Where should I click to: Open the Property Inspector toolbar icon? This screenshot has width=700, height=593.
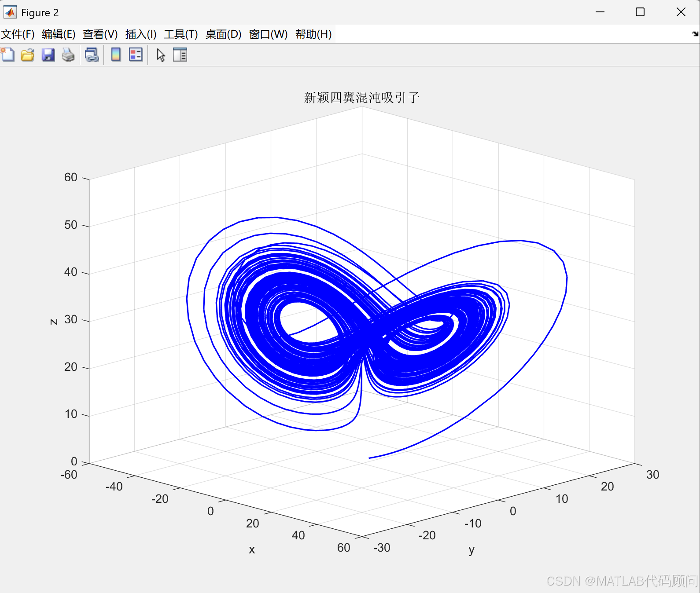pos(180,55)
